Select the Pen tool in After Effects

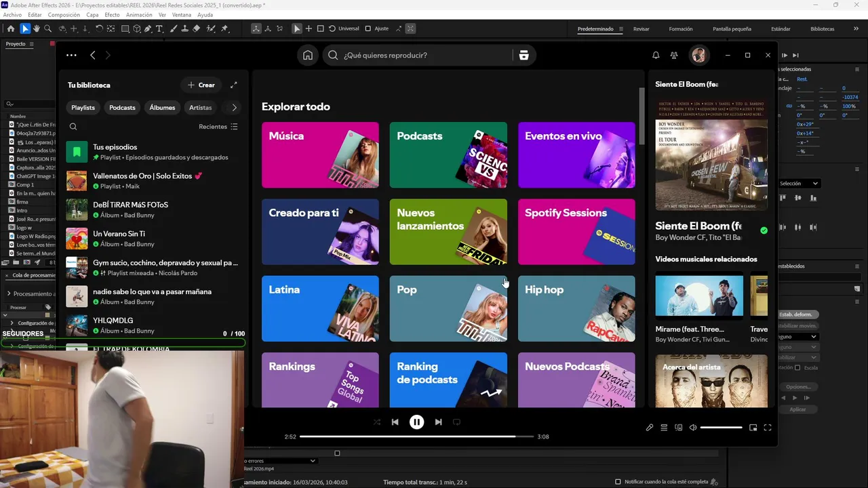(149, 28)
